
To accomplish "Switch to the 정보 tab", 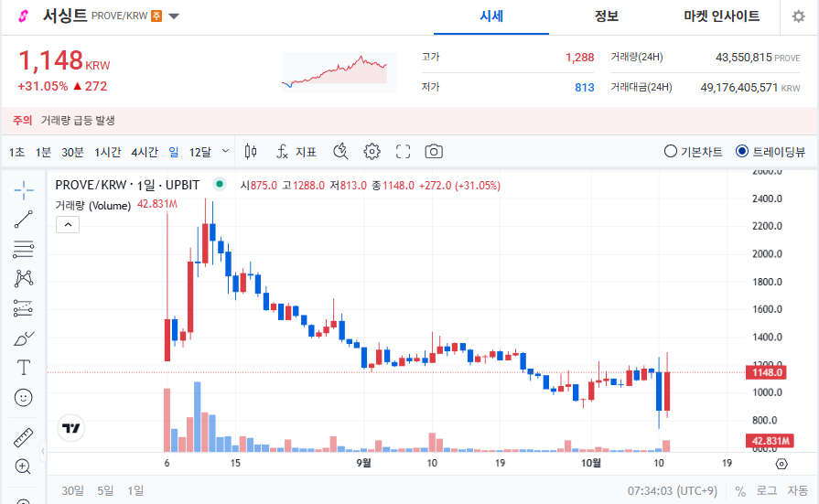I will (607, 16).
